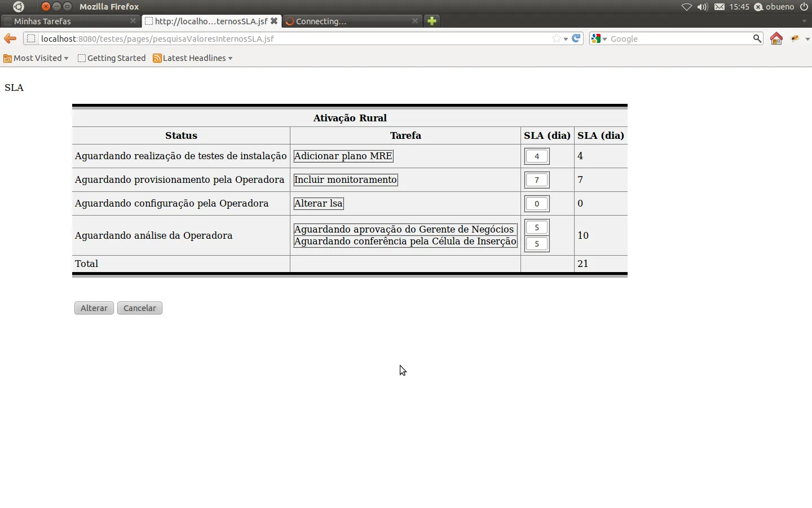Open the 15:45 clock menu
Image resolution: width=812 pixels, height=508 pixels.
[x=739, y=7]
